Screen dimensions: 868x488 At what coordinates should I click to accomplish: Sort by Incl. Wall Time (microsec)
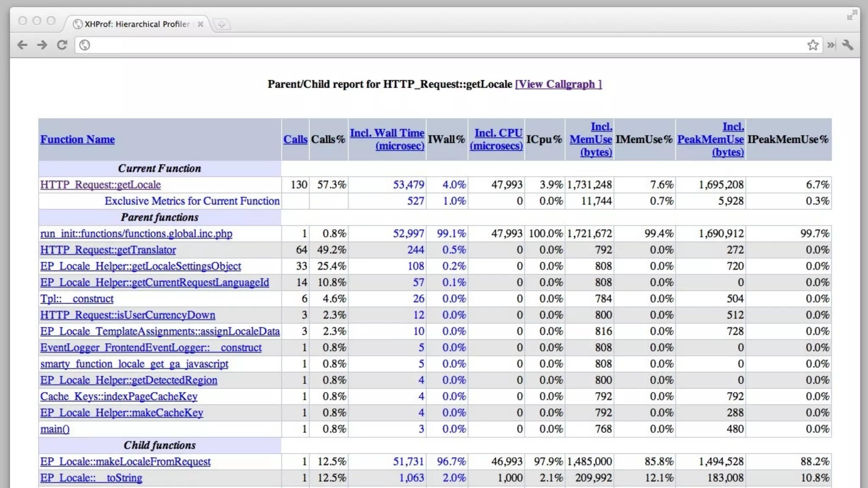pyautogui.click(x=387, y=139)
